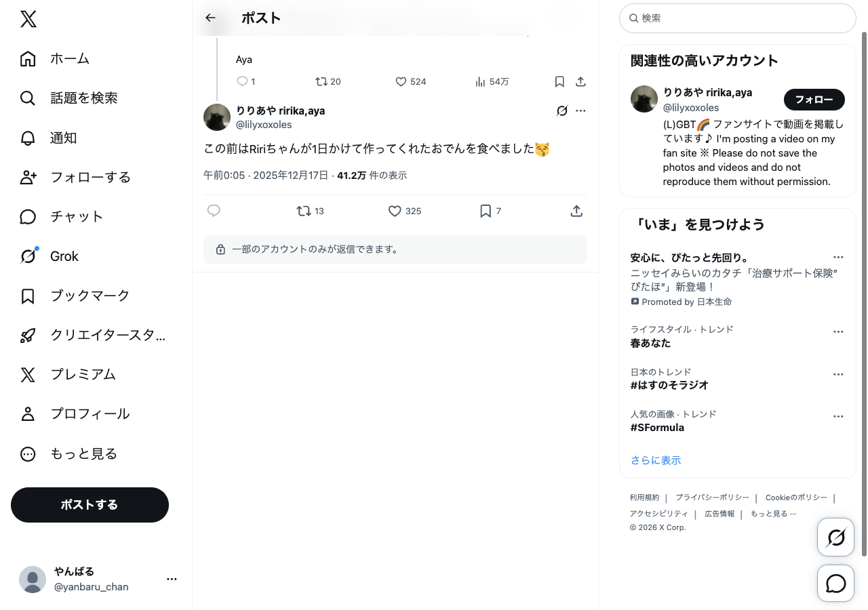Open more options for lilyxoxoles post
Screen dimensions: 868x610
click(x=580, y=110)
